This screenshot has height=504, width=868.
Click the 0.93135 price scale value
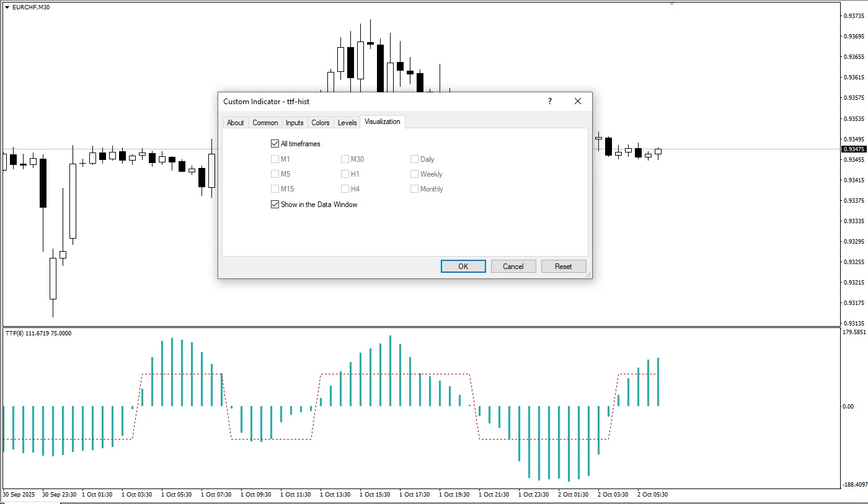tap(854, 324)
